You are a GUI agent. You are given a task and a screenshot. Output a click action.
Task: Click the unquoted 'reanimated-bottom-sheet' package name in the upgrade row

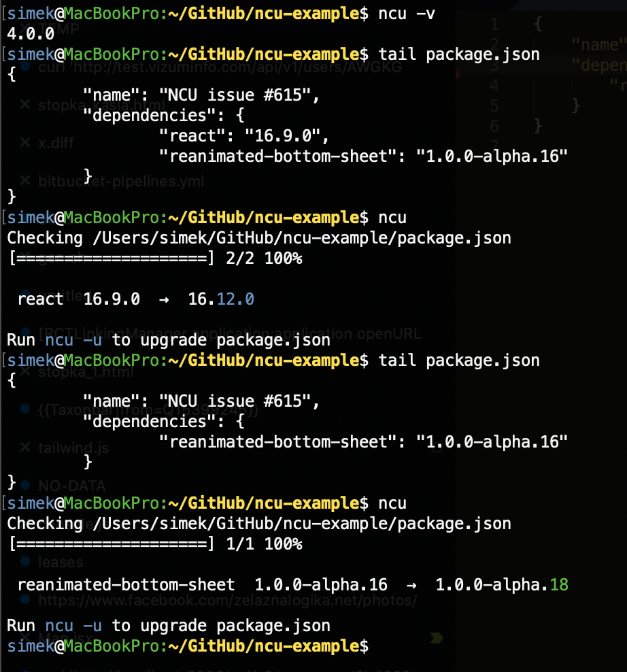click(x=126, y=585)
